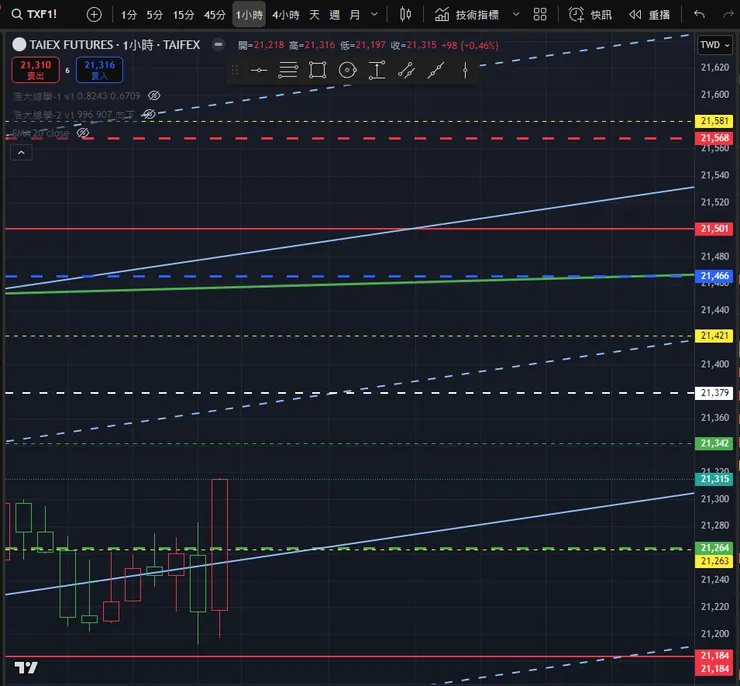Switch to the 5分 interval
Screen dimensions: 740x686
(154, 15)
